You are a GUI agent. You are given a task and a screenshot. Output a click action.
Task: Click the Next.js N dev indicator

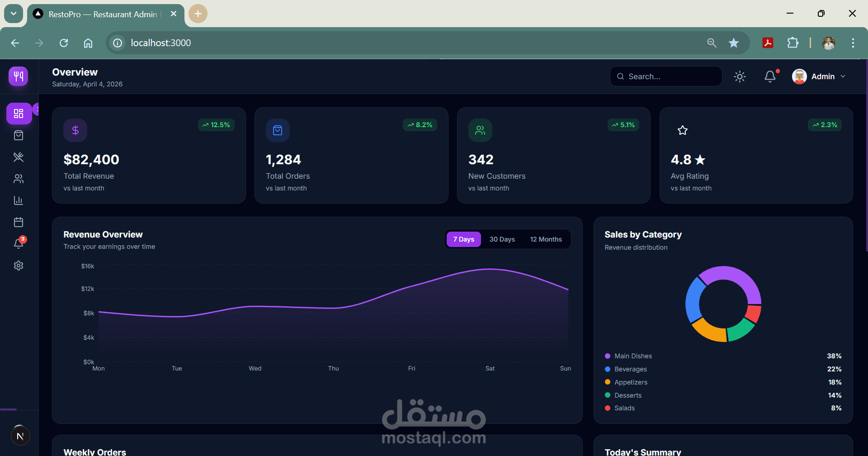click(x=20, y=436)
